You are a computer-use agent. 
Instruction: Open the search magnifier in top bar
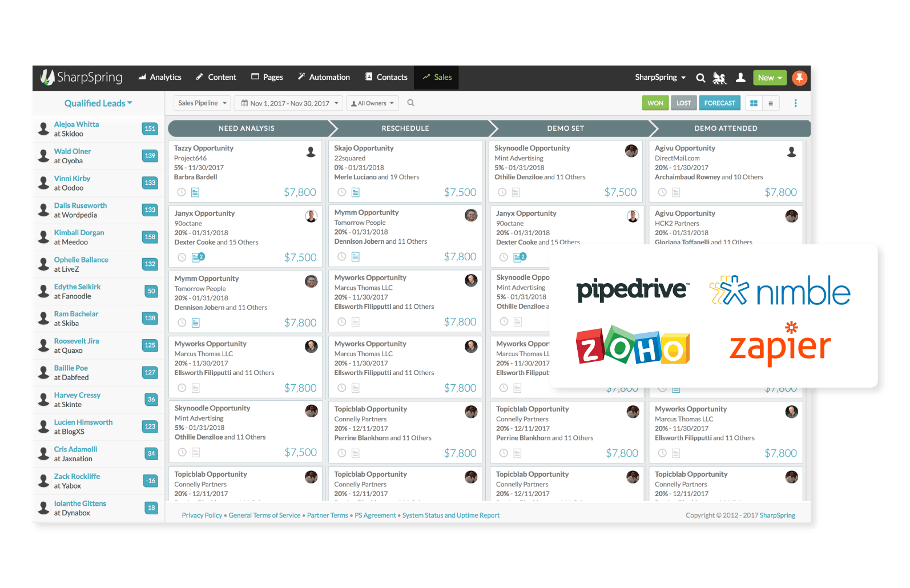tap(700, 78)
